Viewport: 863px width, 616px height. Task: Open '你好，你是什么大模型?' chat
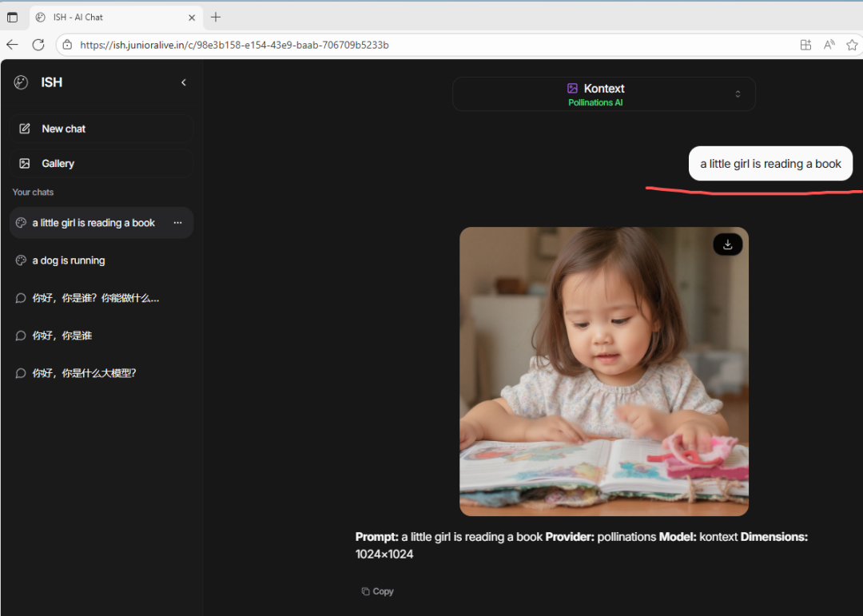pyautogui.click(x=84, y=373)
